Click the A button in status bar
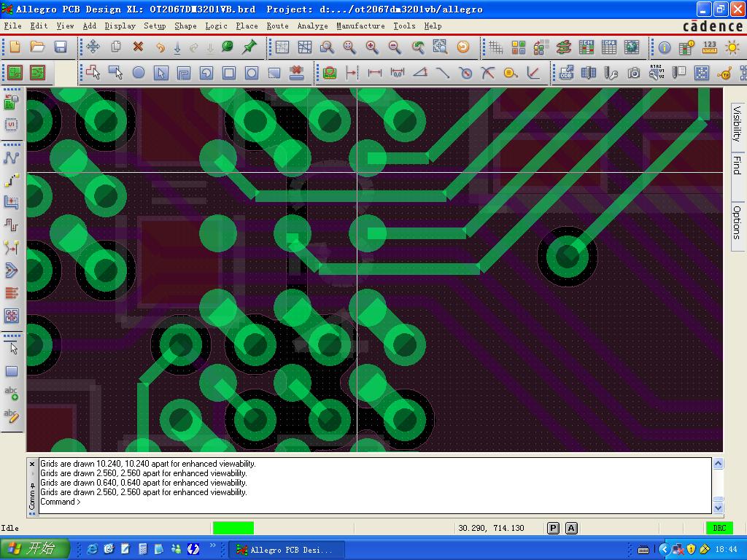This screenshot has width=747, height=560. (571, 528)
